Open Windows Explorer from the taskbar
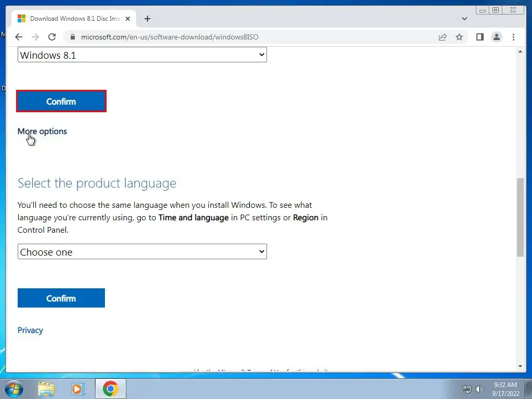 [x=46, y=389]
